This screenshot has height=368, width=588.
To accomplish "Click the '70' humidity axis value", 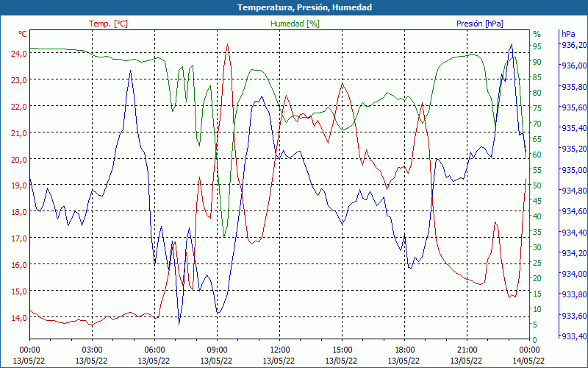I will point(537,124).
